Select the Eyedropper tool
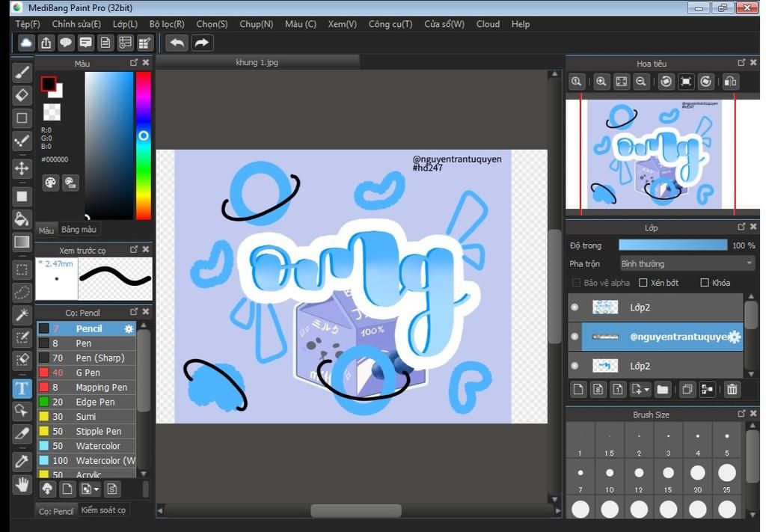Screen dimensions: 766x532 pyautogui.click(x=22, y=461)
